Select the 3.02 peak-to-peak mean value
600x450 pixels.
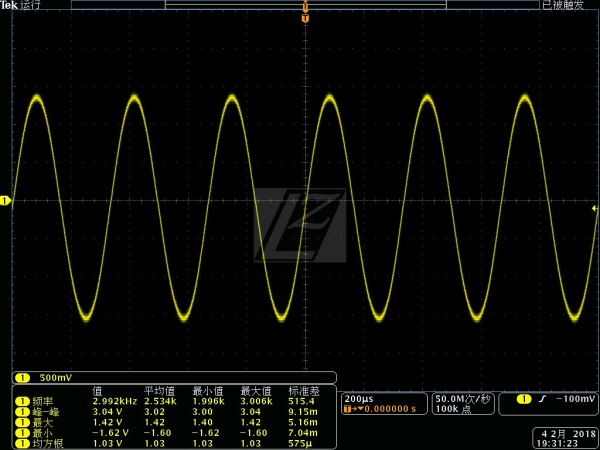(155, 412)
